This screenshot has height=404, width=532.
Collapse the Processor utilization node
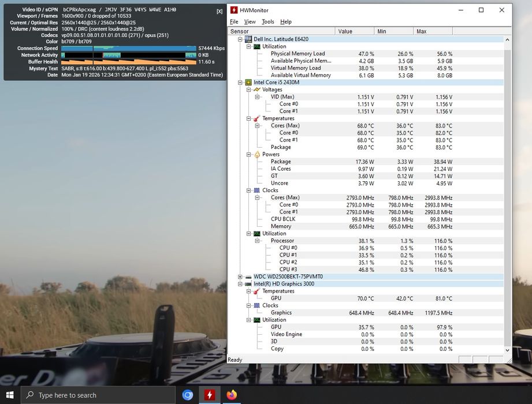(257, 241)
